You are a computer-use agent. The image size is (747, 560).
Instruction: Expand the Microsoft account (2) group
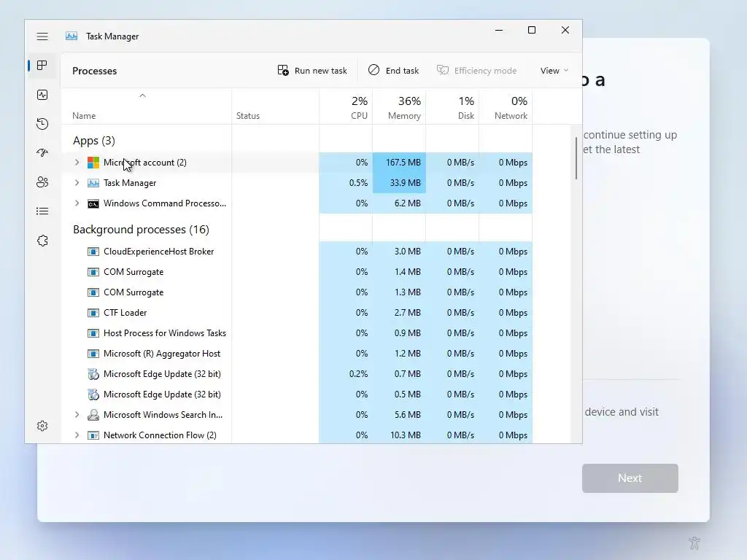[x=77, y=163]
